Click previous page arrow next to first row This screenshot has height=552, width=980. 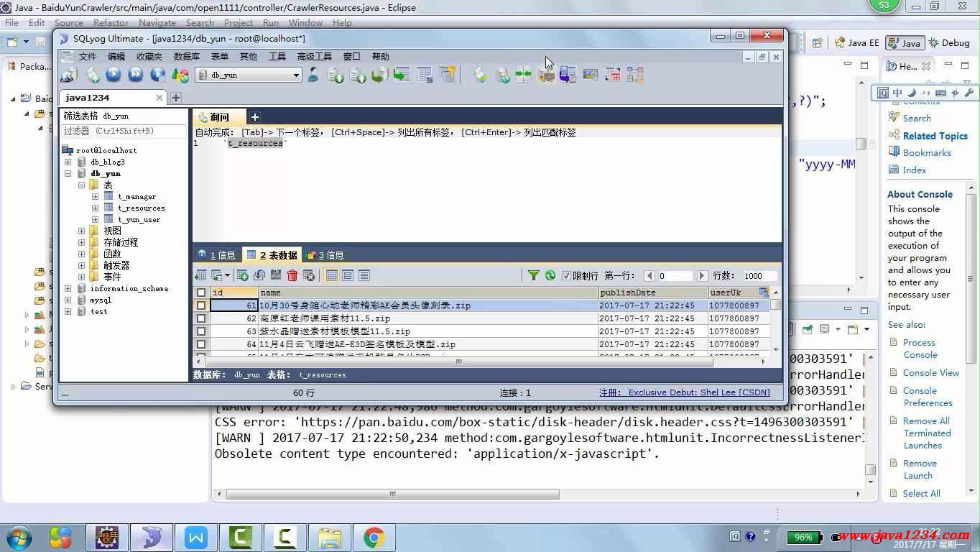click(x=650, y=275)
